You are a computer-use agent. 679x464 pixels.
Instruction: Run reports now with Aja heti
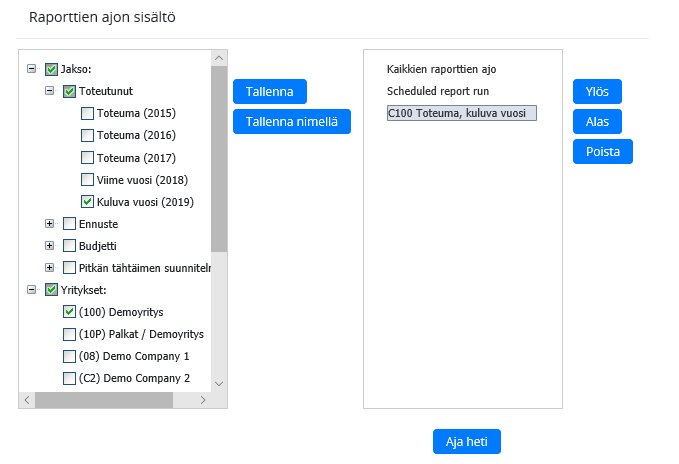pyautogui.click(x=466, y=442)
